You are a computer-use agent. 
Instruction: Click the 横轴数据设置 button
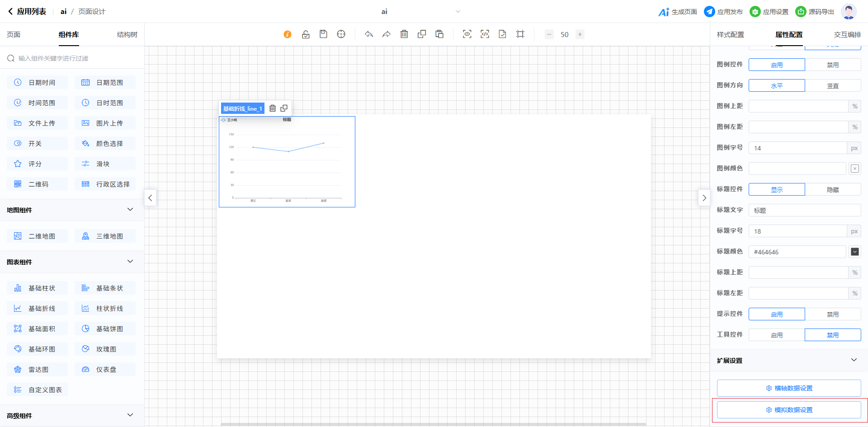[x=789, y=388]
